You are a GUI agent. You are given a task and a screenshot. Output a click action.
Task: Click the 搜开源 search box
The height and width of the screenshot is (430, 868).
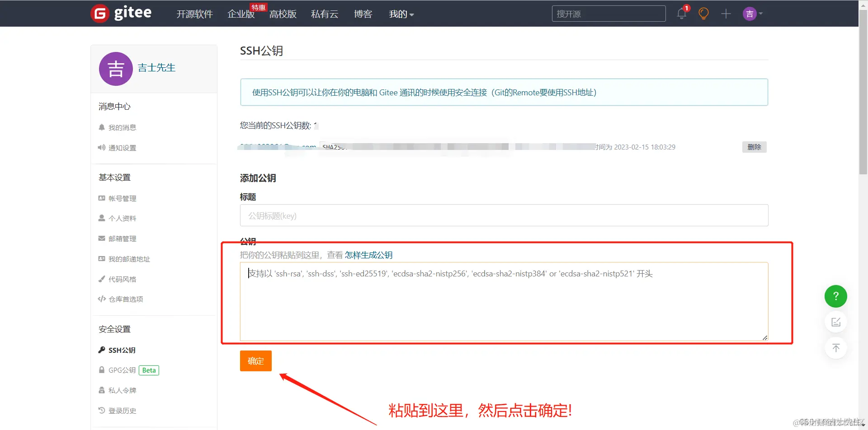coord(609,14)
